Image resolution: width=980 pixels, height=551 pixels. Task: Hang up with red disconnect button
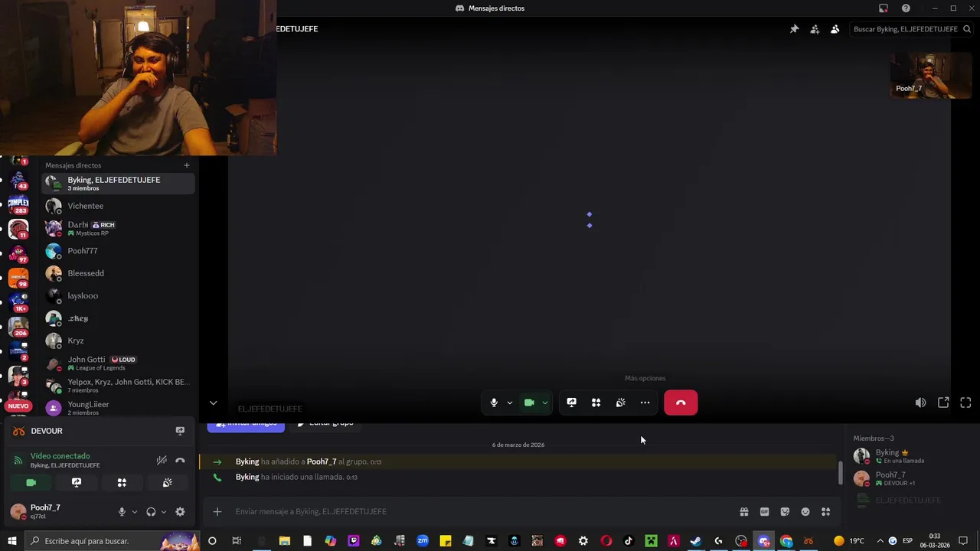[x=681, y=403]
